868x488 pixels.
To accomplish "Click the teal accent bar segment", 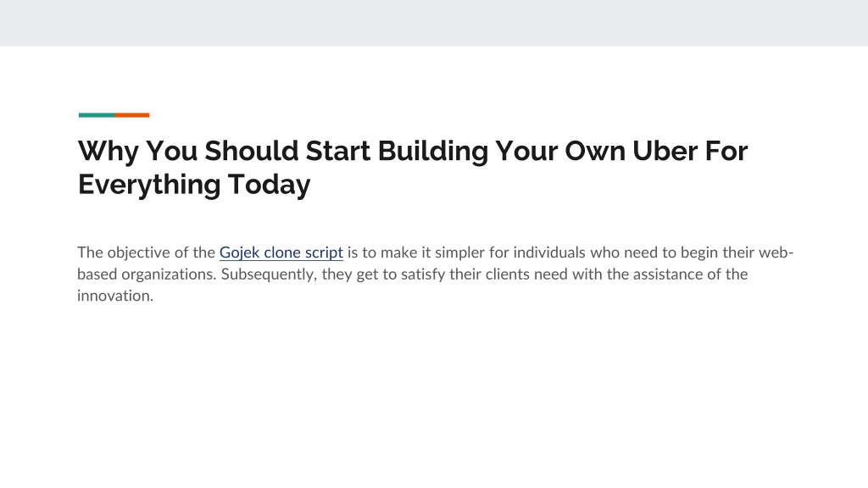I will click(97, 115).
